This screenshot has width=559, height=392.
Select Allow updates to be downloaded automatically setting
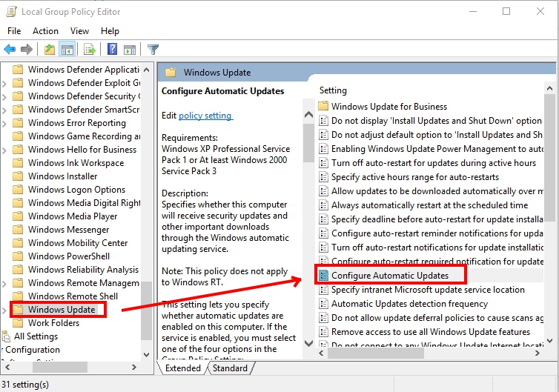coord(437,191)
